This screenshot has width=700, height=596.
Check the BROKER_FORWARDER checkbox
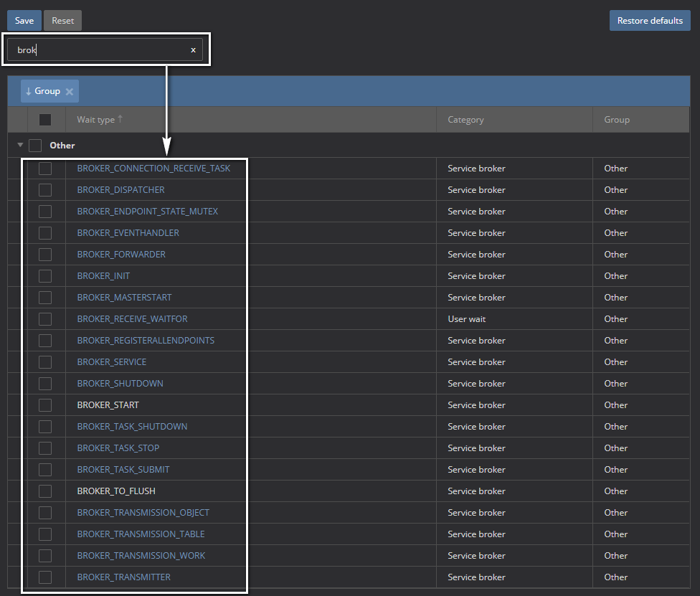click(45, 255)
